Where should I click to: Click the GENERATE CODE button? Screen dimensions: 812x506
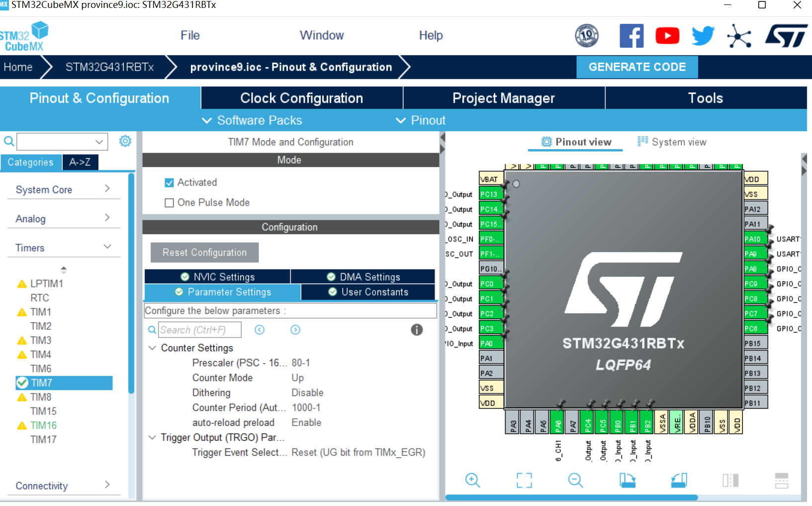click(x=637, y=67)
